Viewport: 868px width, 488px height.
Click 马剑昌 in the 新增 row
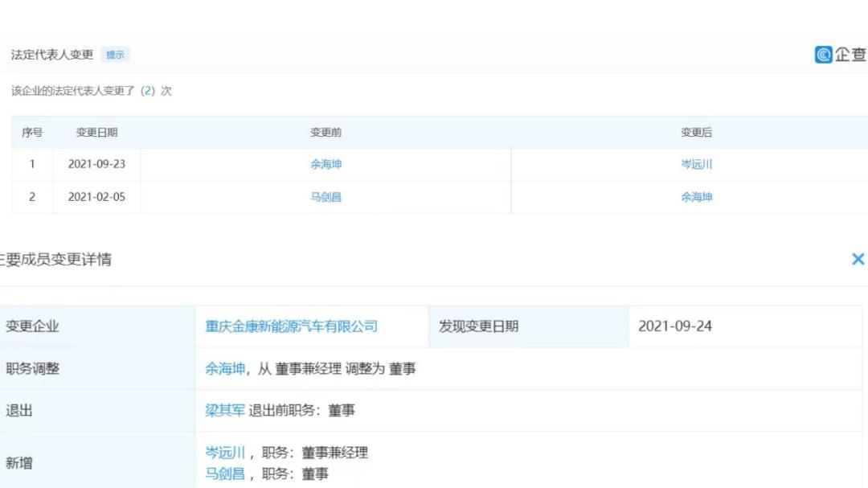point(225,474)
